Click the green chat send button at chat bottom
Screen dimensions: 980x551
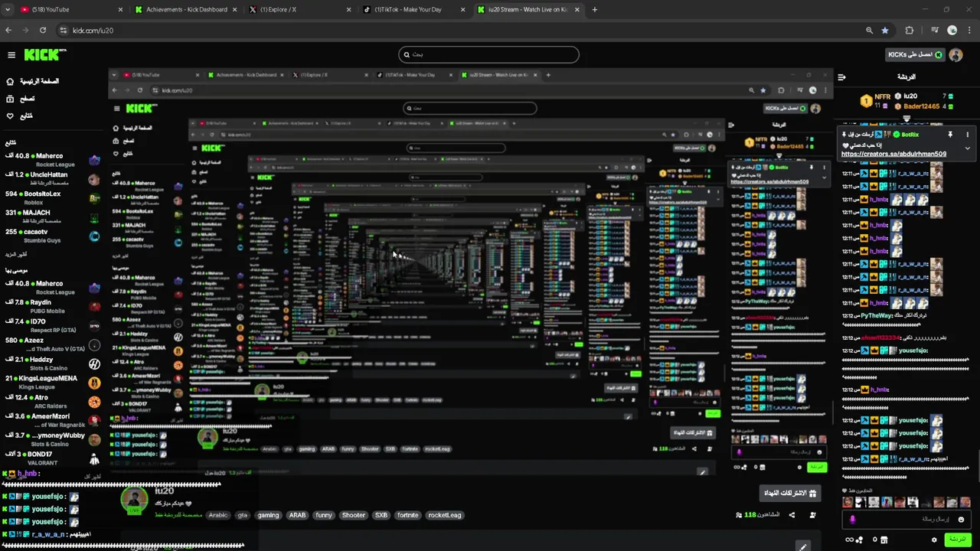(957, 540)
